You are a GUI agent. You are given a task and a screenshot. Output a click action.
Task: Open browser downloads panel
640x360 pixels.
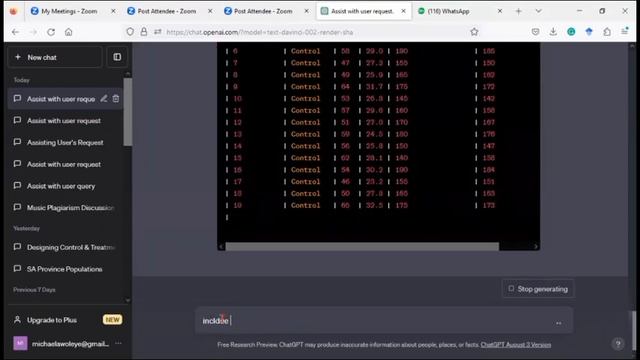point(553,32)
